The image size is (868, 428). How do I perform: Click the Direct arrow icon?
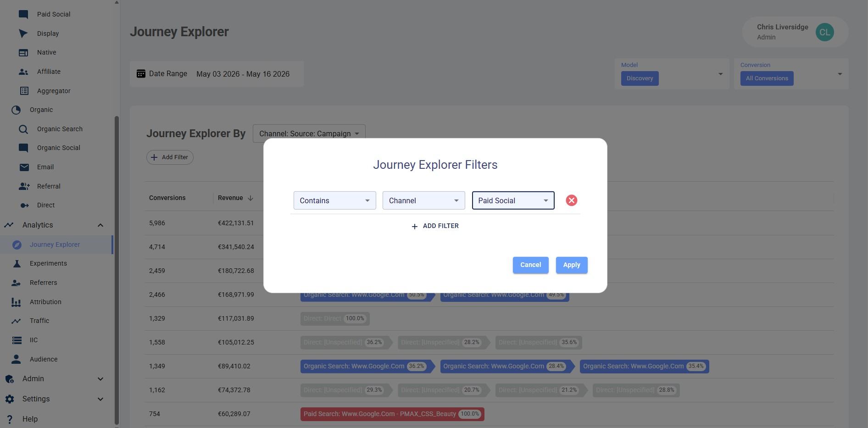click(24, 206)
